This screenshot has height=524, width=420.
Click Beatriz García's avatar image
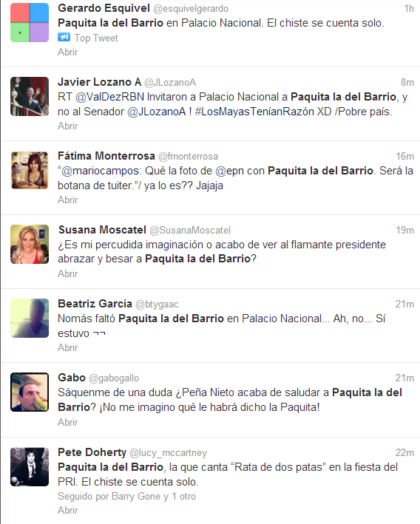point(30,318)
